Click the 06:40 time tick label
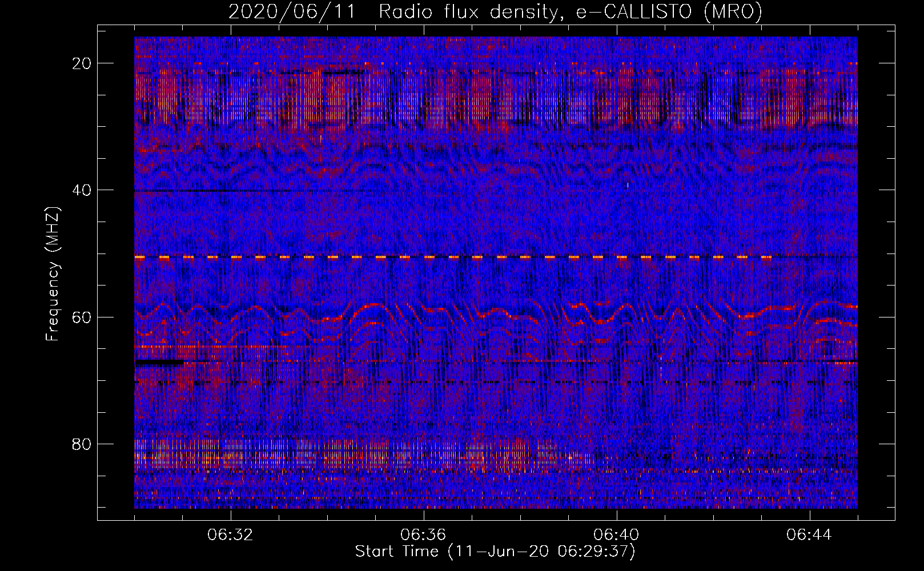The image size is (924, 571). 616,535
